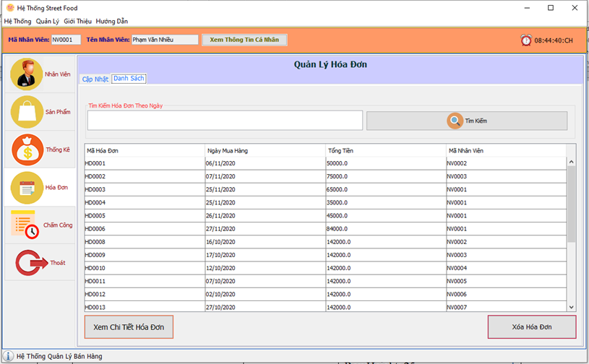This screenshot has width=589, height=364.
Task: Click the table scrollbar down arrow
Action: [571, 307]
